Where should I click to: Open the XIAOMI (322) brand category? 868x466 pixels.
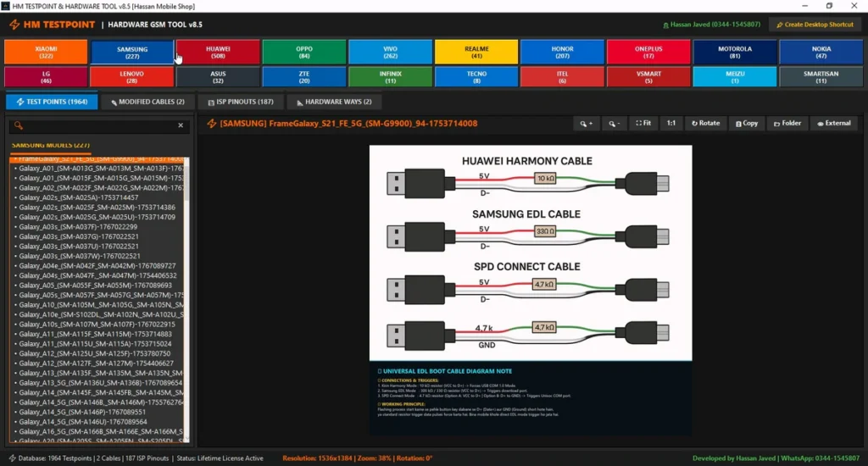coord(46,52)
